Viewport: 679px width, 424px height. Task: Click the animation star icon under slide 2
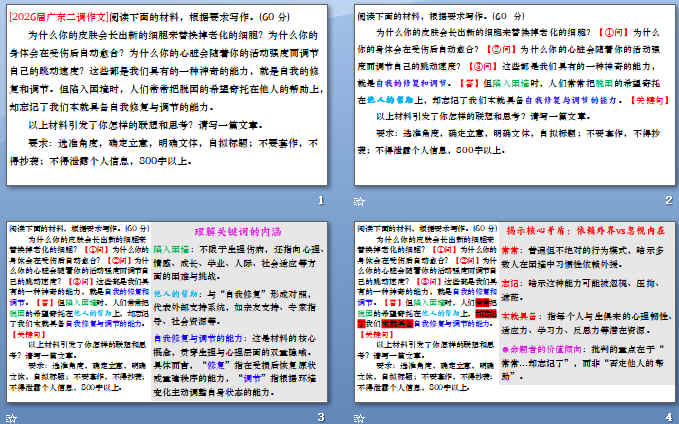[362, 203]
